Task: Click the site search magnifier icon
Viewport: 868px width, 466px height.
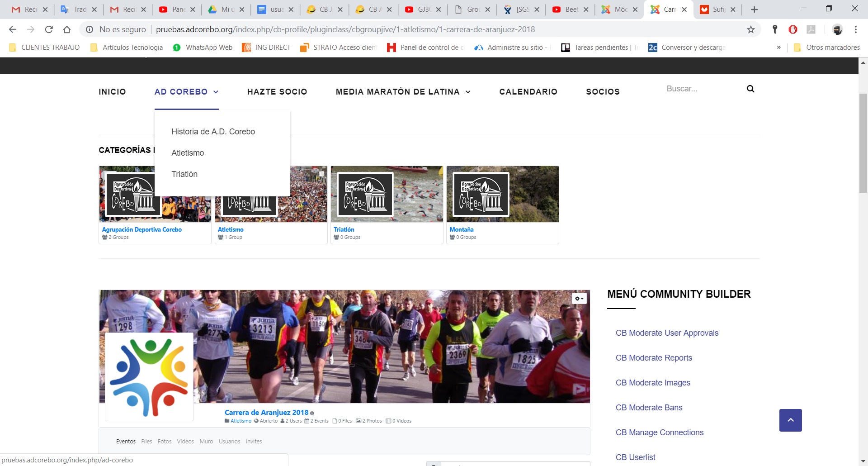Action: click(750, 89)
